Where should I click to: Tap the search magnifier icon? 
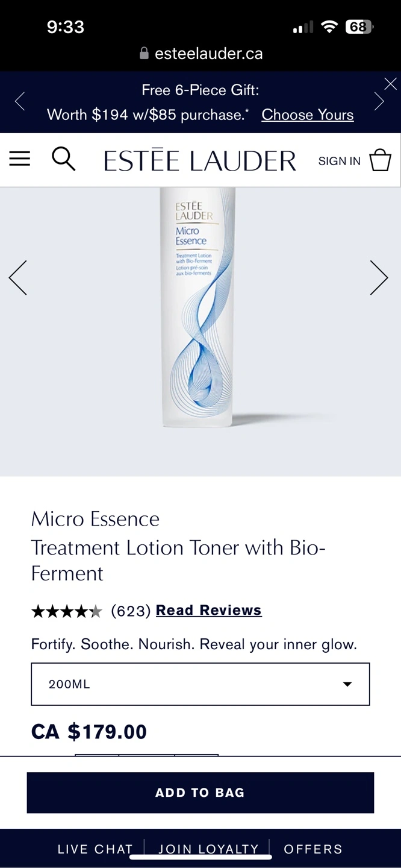point(63,159)
